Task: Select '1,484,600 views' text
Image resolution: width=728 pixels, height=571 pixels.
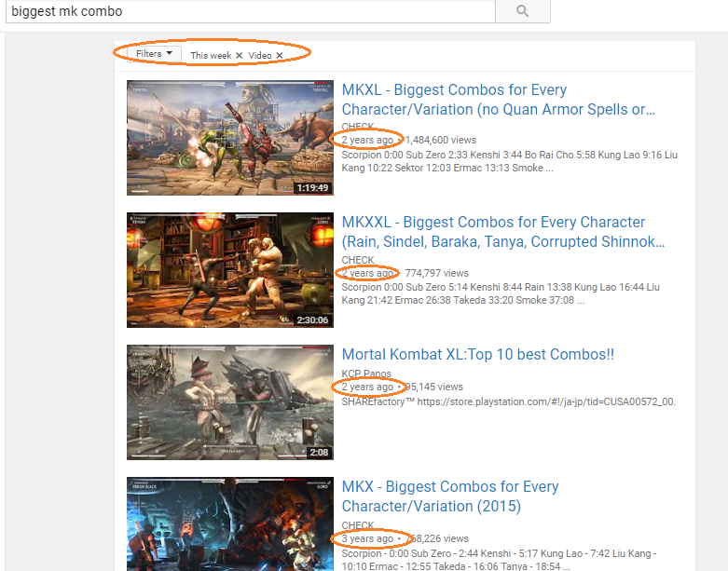Action: pos(441,140)
